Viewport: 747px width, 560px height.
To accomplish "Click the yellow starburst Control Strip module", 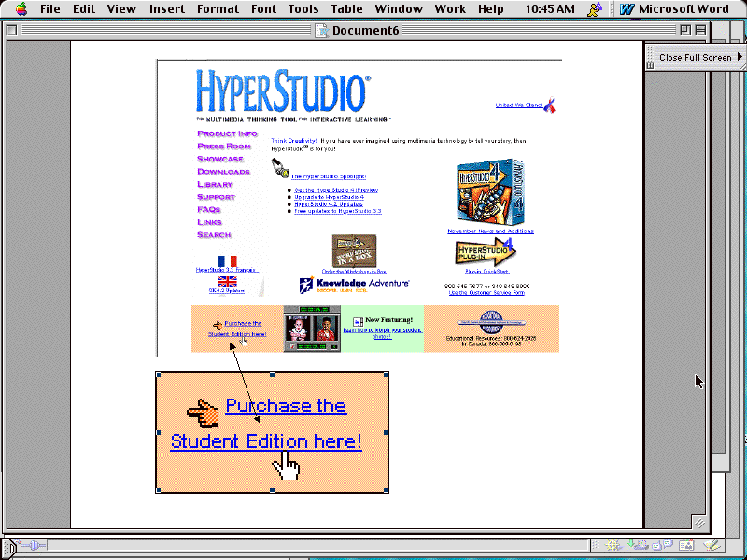I will click(613, 545).
